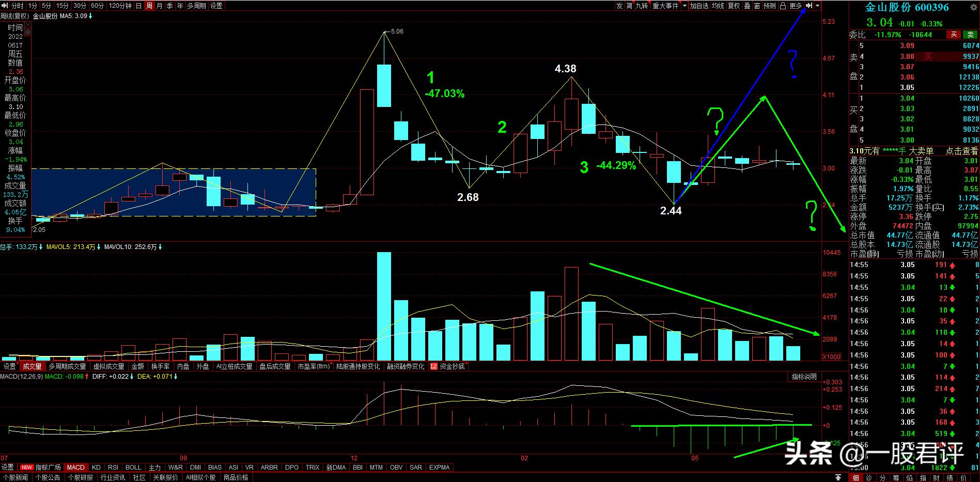Image resolution: width=980 pixels, height=482 pixels.
Task: Select the BOLL indicator tab
Action: click(133, 468)
